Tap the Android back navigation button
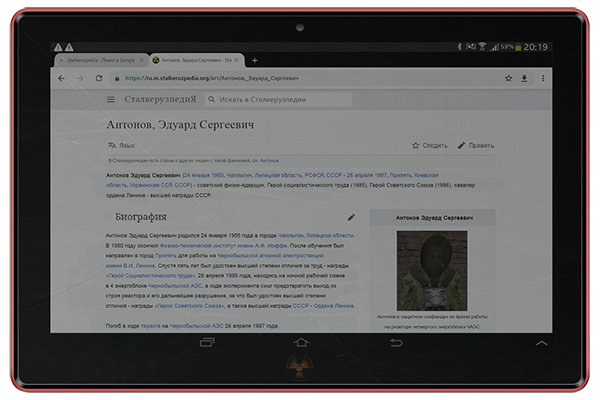Screen dimensions: 600x400 click(396, 343)
